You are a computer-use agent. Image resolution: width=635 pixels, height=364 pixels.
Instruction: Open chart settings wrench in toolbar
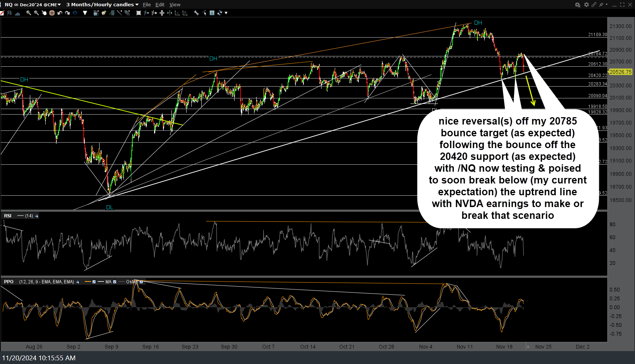196,13
